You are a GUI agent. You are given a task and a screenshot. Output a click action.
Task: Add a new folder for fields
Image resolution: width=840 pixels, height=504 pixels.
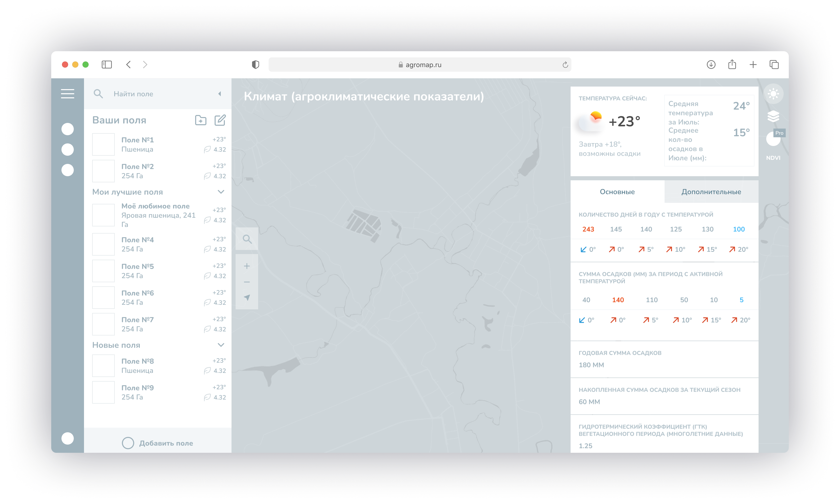[x=201, y=120]
